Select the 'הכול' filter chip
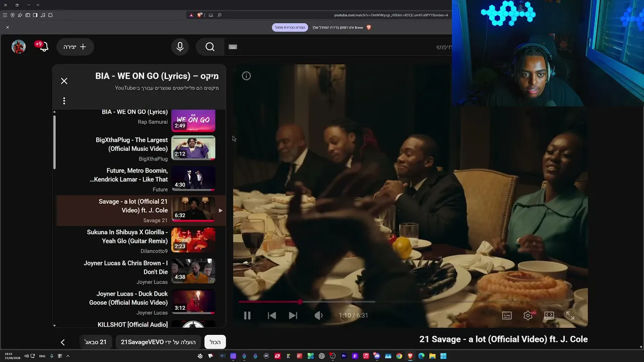The height and width of the screenshot is (362, 644). 215,342
